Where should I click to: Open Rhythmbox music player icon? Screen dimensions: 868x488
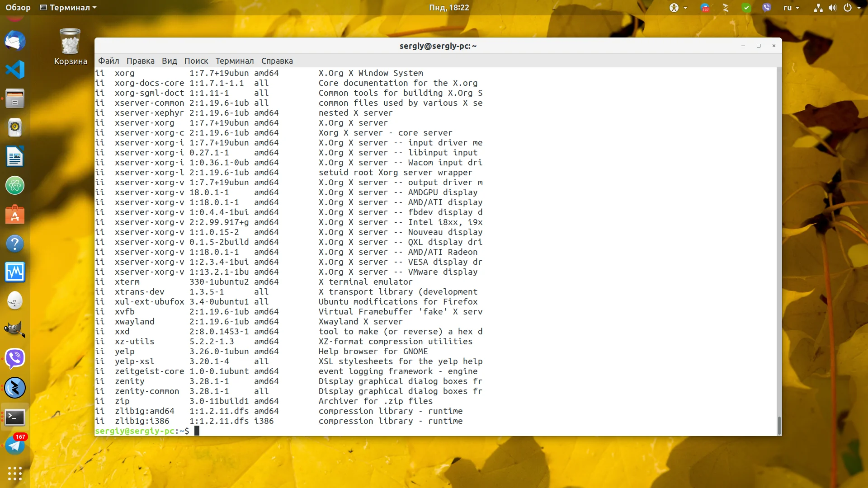click(15, 127)
